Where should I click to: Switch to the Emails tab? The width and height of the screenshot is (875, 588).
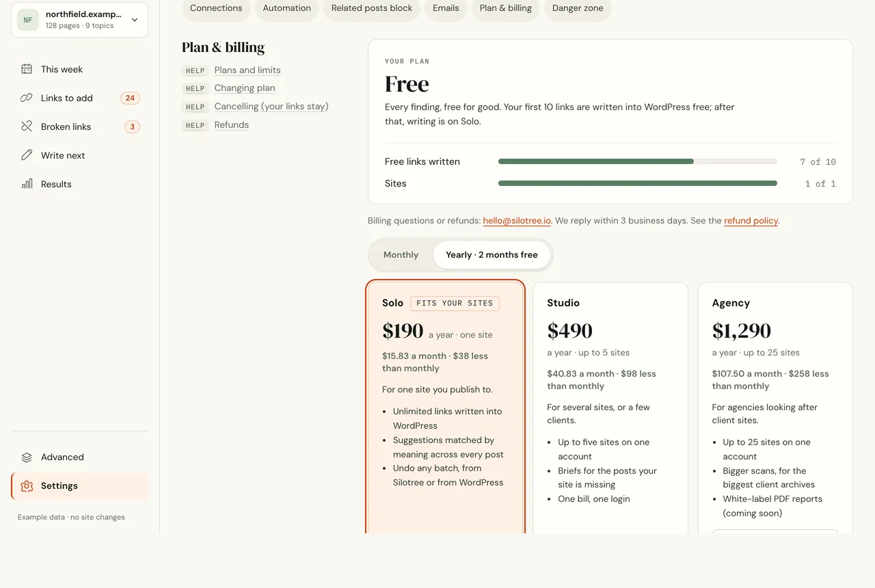tap(446, 8)
